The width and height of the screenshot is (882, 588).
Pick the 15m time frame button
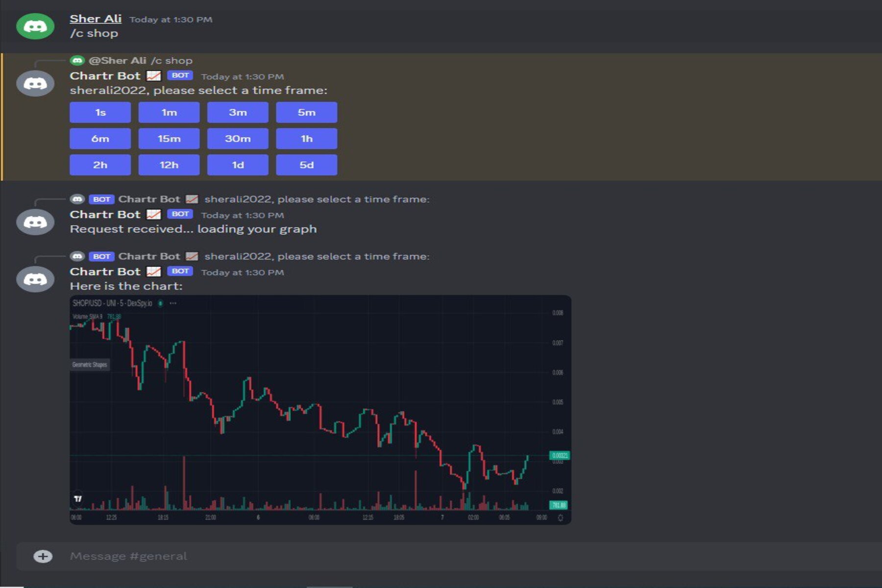[169, 139]
